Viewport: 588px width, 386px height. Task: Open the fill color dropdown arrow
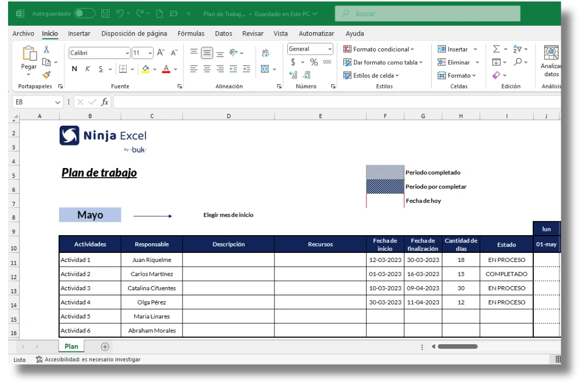[155, 69]
